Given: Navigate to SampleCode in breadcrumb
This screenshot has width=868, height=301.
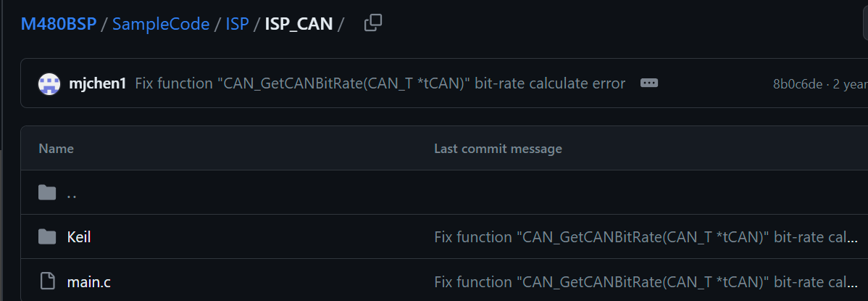Looking at the screenshot, I should [x=161, y=24].
